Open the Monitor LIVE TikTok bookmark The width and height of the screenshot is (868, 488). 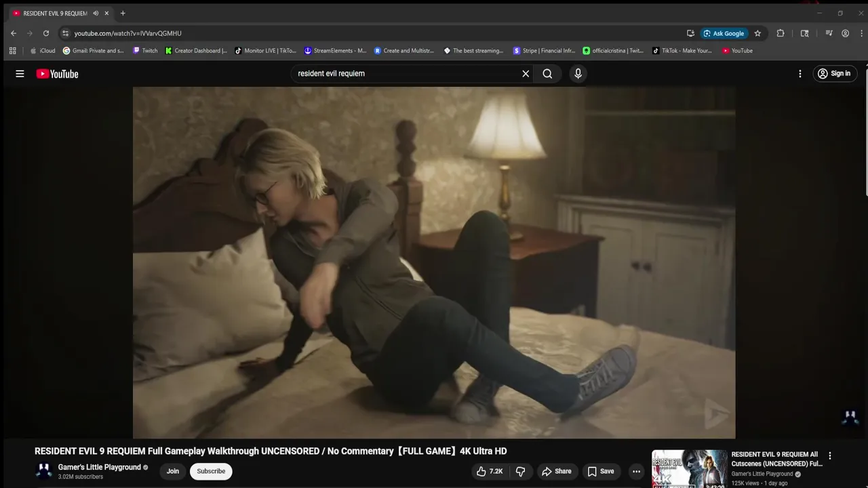(x=266, y=51)
